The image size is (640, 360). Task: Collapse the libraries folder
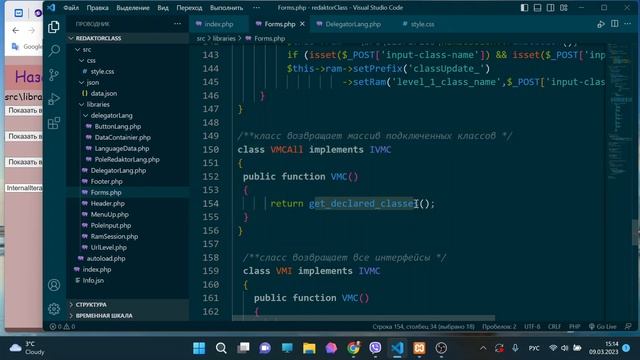pyautogui.click(x=128, y=104)
